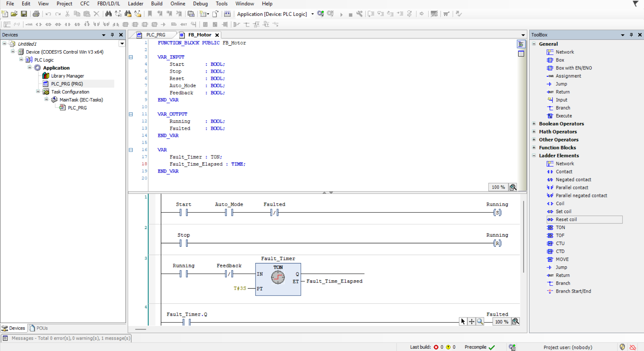Open the Ladder menu

click(x=136, y=4)
